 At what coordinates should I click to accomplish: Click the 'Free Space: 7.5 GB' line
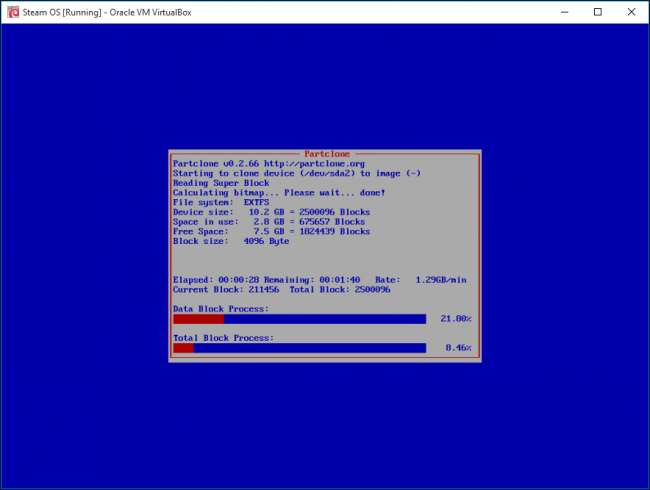[x=270, y=231]
